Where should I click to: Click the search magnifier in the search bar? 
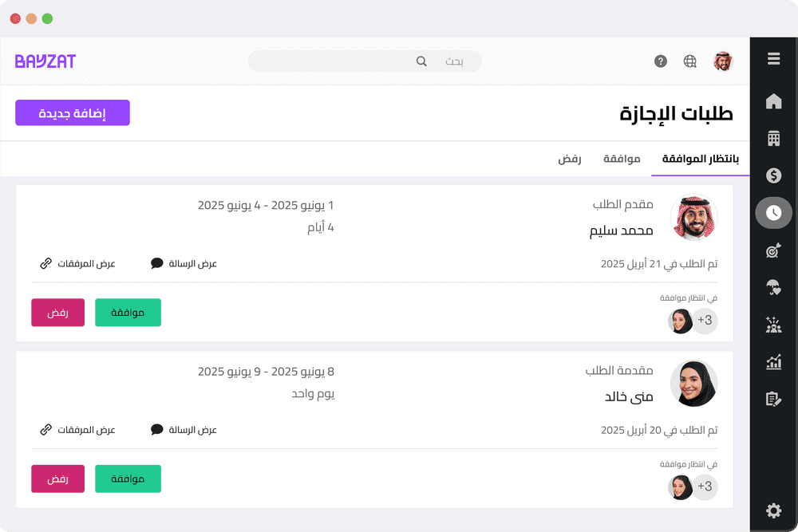pos(421,61)
